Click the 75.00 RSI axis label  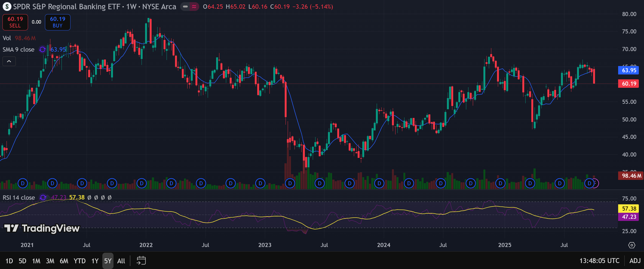pos(629,199)
